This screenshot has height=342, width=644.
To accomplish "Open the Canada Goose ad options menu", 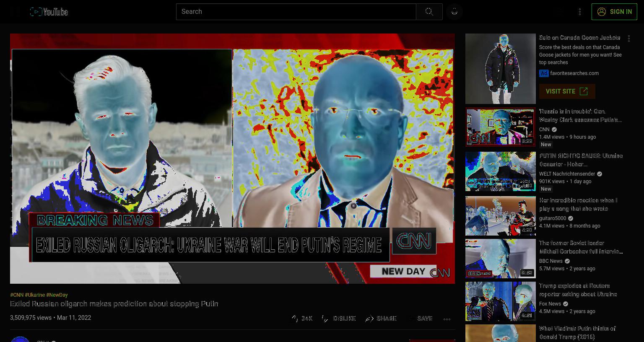I will point(629,39).
